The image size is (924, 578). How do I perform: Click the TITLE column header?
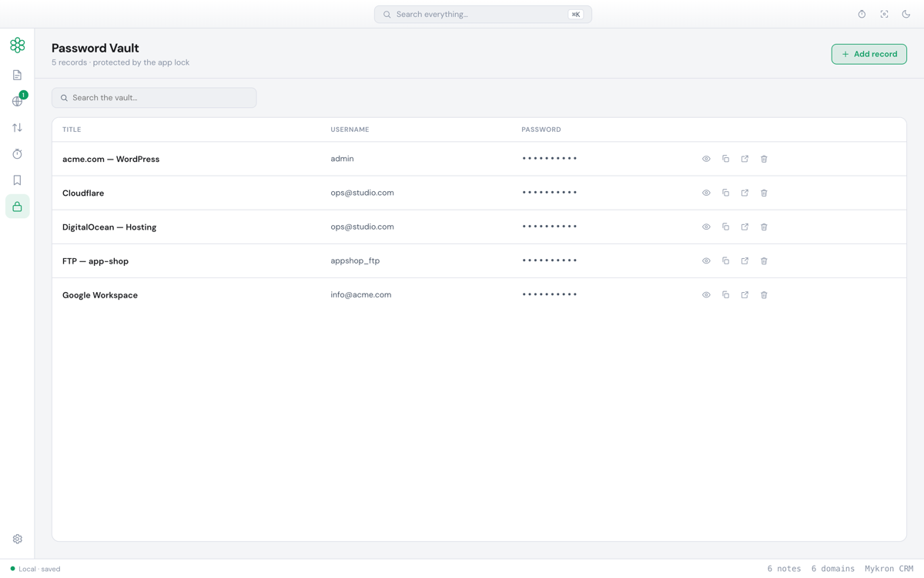(72, 129)
